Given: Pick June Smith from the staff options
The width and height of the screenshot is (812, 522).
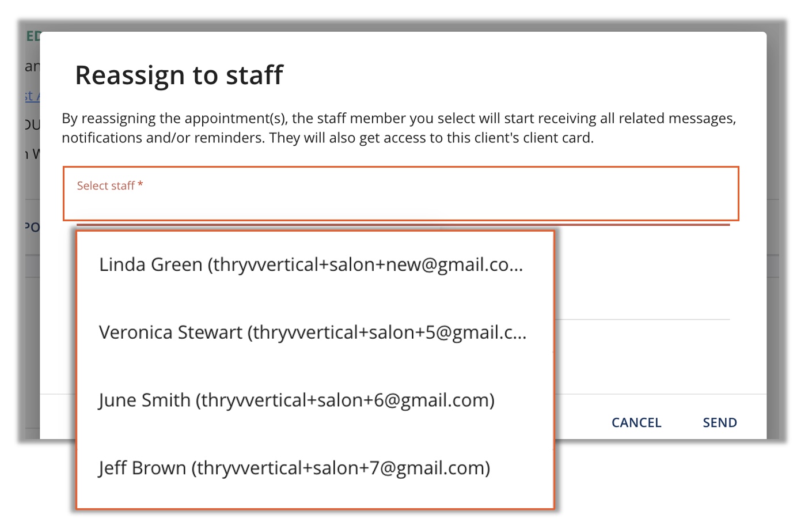Looking at the screenshot, I should pyautogui.click(x=296, y=400).
